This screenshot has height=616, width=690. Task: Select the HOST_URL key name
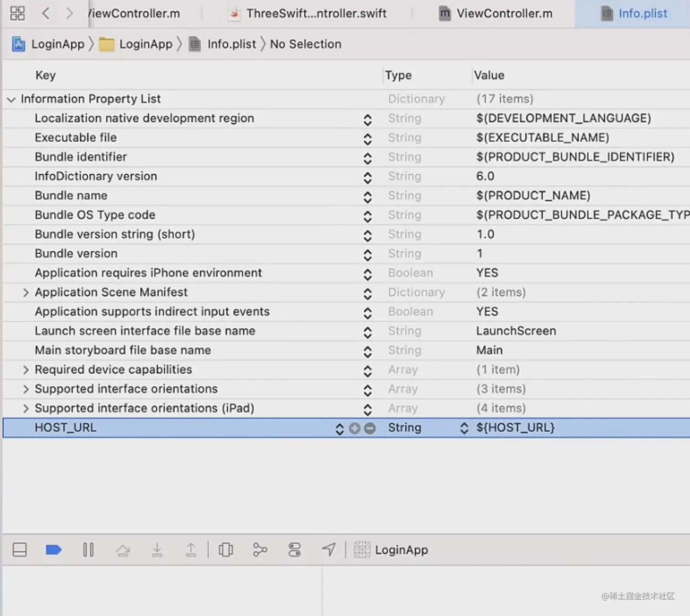coord(65,428)
